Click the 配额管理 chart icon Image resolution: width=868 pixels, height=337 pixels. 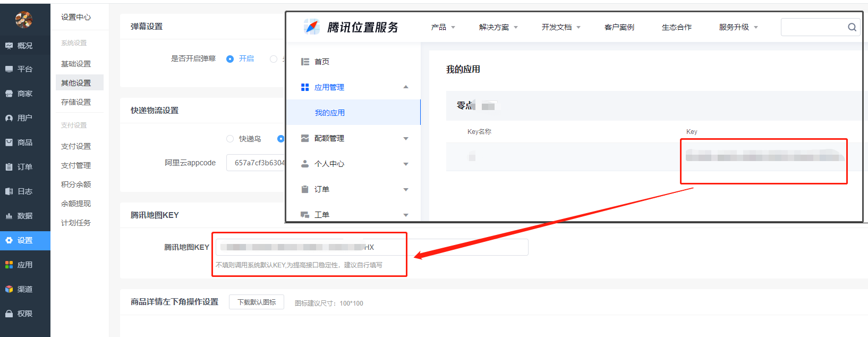pos(305,138)
